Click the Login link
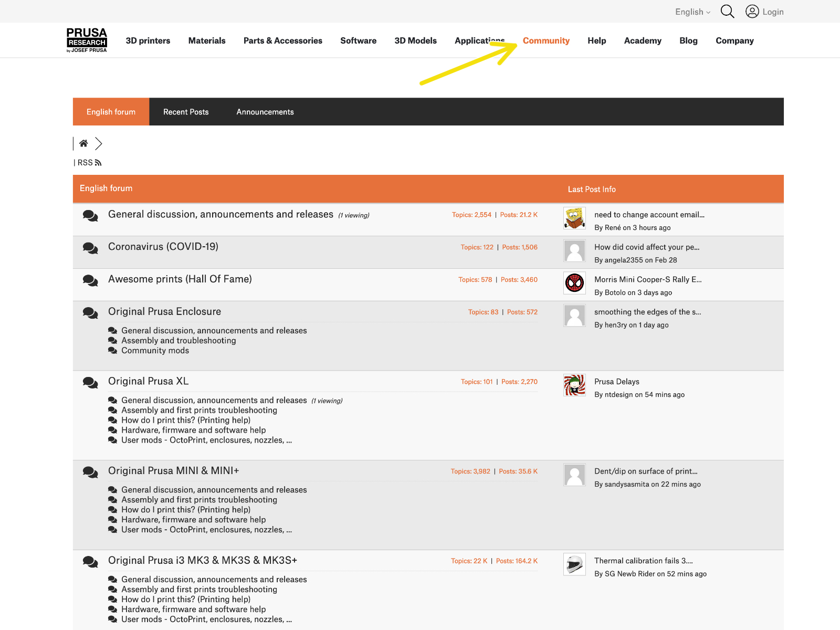The width and height of the screenshot is (840, 630). (x=773, y=12)
